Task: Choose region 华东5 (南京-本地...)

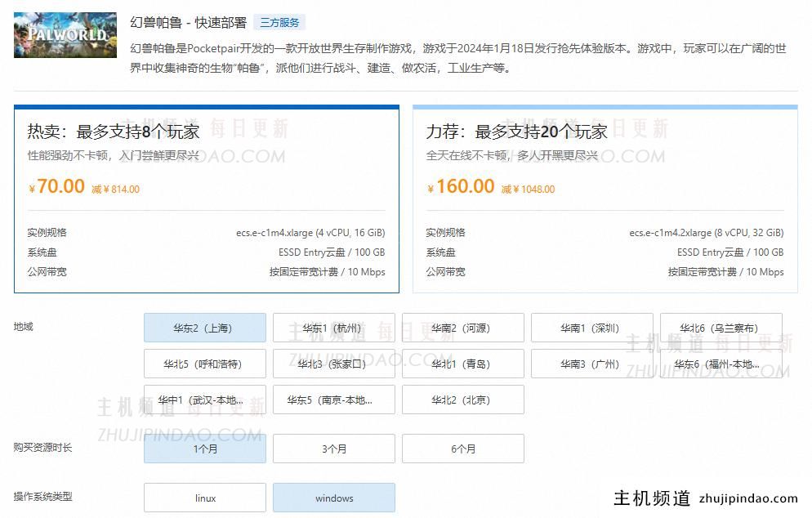Action: tap(334, 400)
